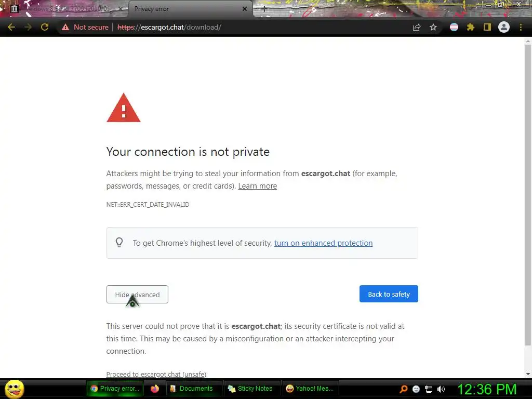Image resolution: width=532 pixels, height=399 pixels.
Task: Click the 'Your connection is not private' heading
Action: (188, 152)
